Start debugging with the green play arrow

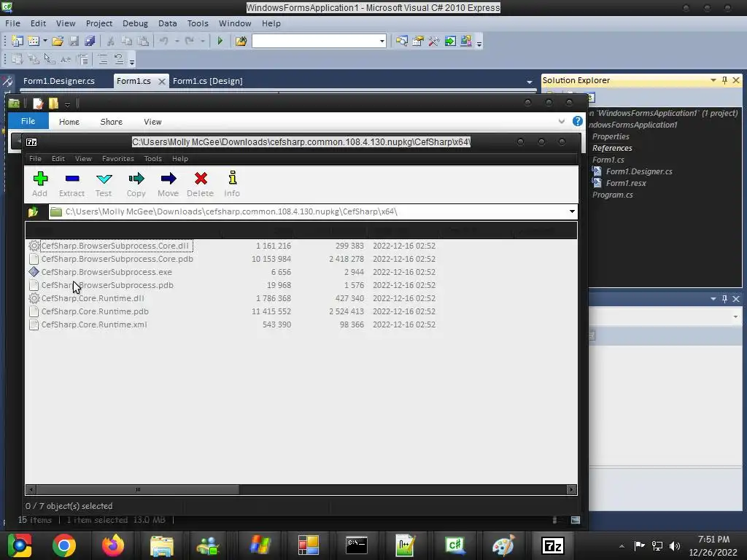[220, 41]
